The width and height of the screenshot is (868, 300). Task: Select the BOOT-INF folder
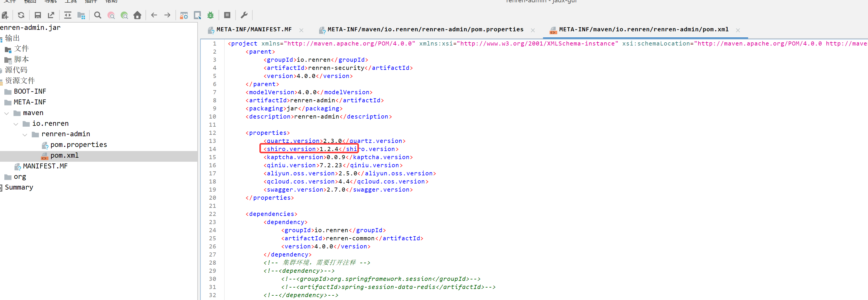[x=30, y=92]
